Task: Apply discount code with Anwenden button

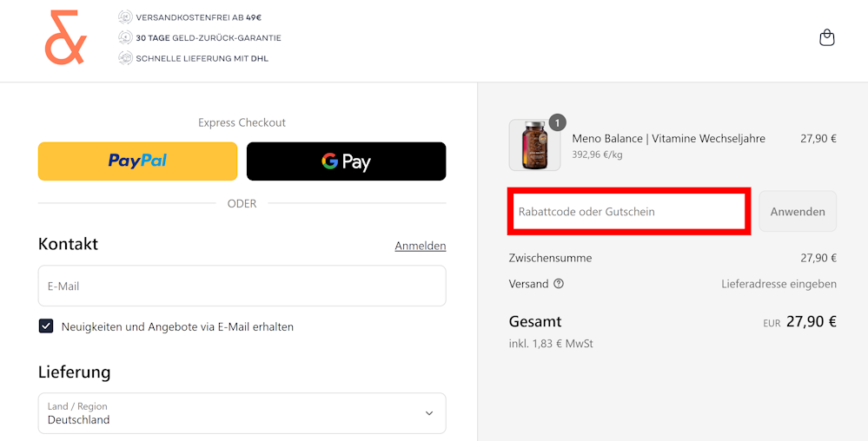Action: coord(798,211)
